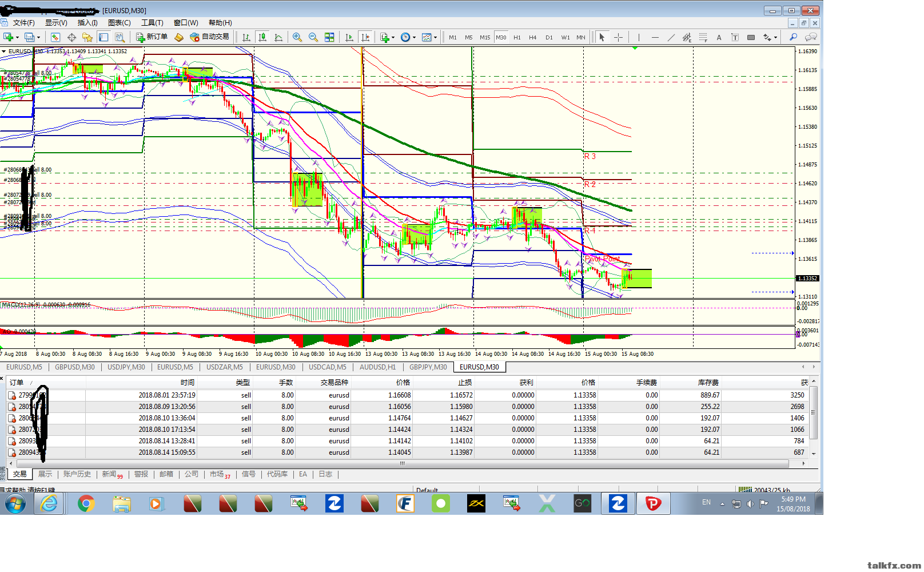Screen dimensions: 924x572
Task: Click the terminal horizontal scrollbar
Action: click(x=403, y=463)
